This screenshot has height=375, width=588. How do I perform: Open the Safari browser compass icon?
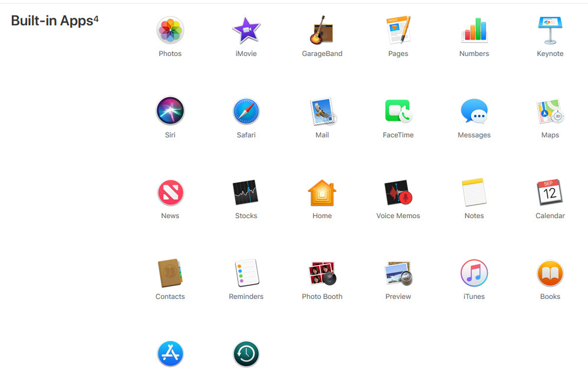(x=246, y=111)
